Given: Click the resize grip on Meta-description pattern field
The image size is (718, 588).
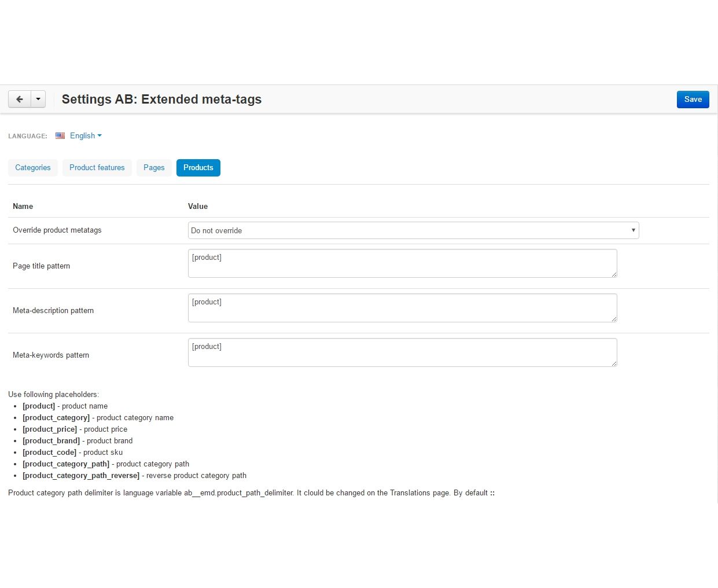Looking at the screenshot, I should 614,319.
